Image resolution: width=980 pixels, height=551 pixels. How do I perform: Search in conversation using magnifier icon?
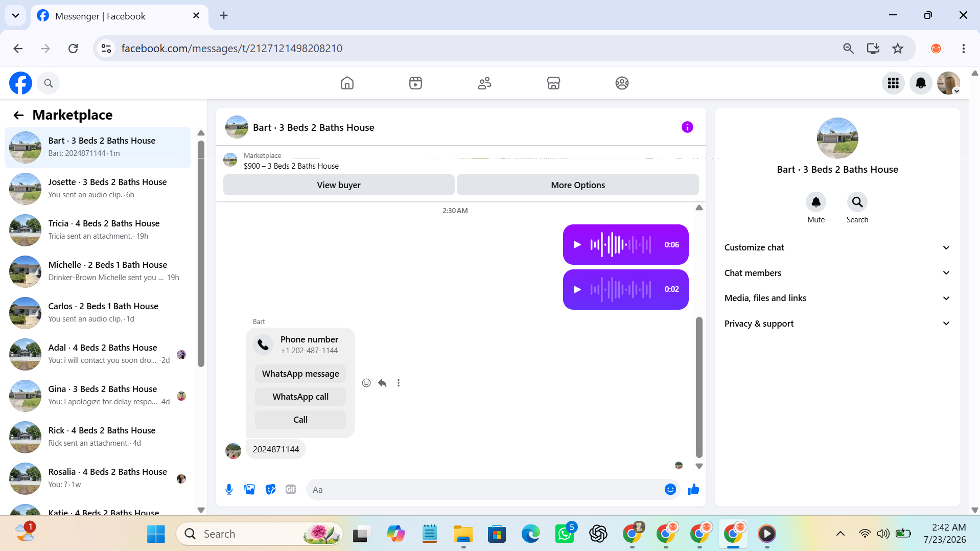click(857, 202)
